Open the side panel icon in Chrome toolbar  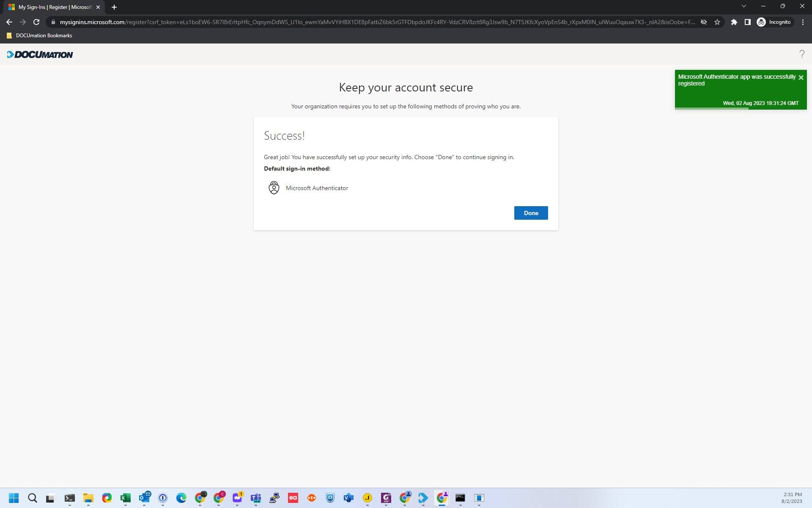(747, 22)
